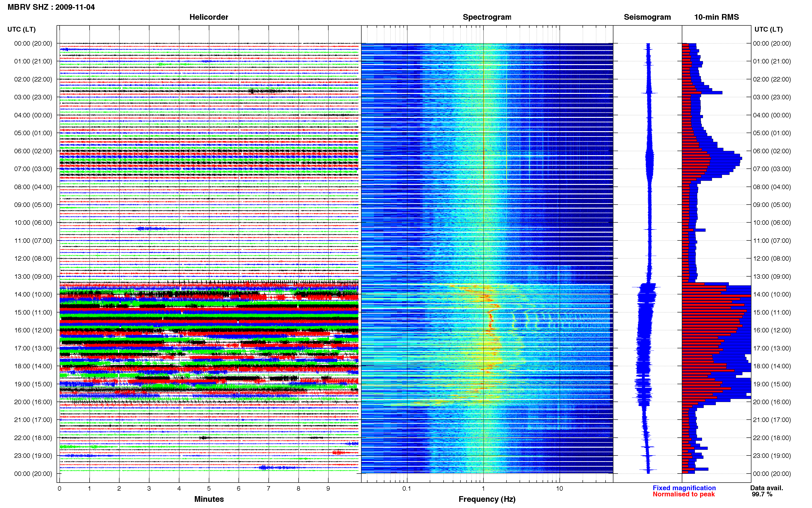
Task: Click '04:00 (00:00)' on the Helicorder time axis
Action: pos(33,115)
